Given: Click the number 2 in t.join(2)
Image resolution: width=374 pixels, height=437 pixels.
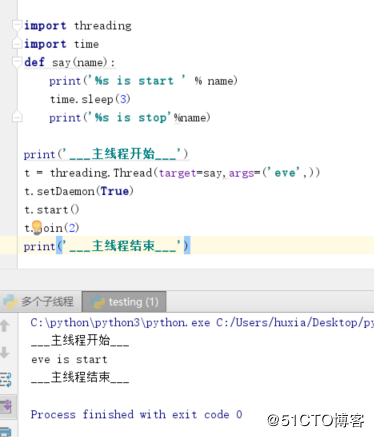Looking at the screenshot, I should pos(72,228).
